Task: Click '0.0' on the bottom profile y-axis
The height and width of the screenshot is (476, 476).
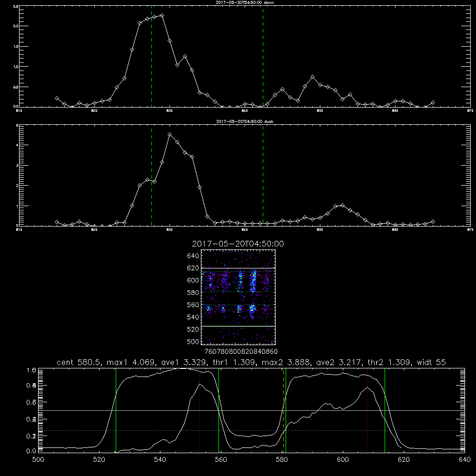Action: (31, 451)
